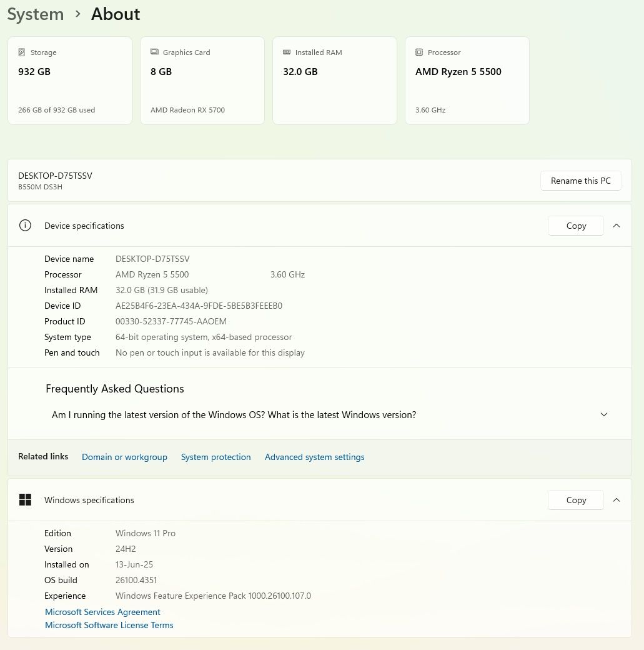644x650 pixels.
Task: Select the Product ID value 00330-52337-77745-AAOEM
Action: point(171,322)
